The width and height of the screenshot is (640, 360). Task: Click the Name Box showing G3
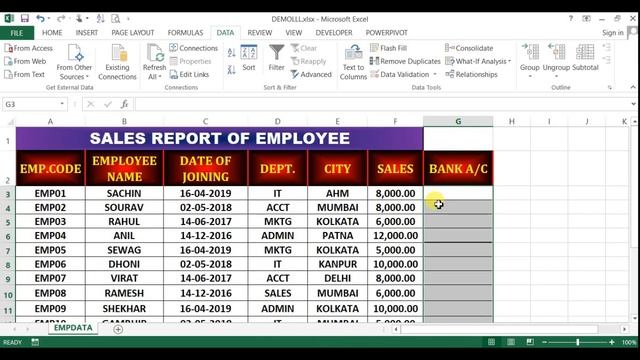31,104
